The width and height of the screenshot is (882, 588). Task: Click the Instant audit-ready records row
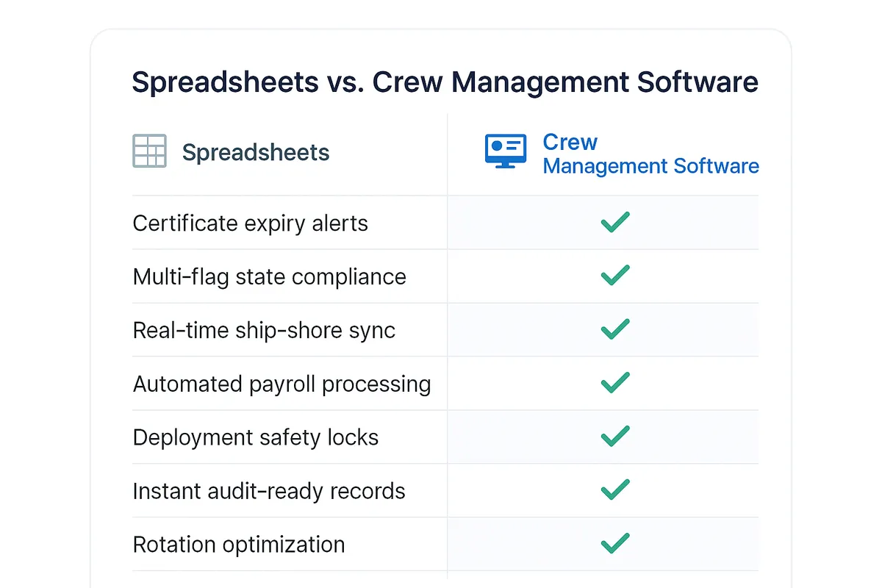point(268,491)
